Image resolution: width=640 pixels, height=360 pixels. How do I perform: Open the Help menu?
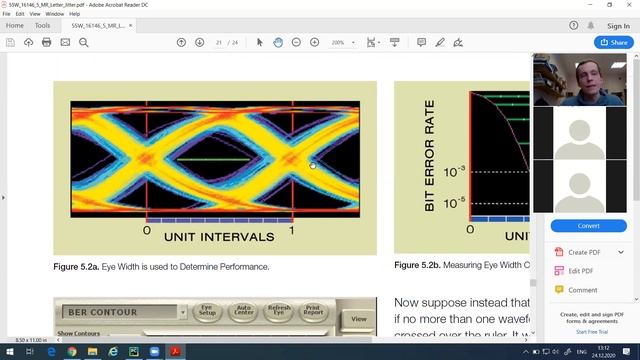pos(75,14)
